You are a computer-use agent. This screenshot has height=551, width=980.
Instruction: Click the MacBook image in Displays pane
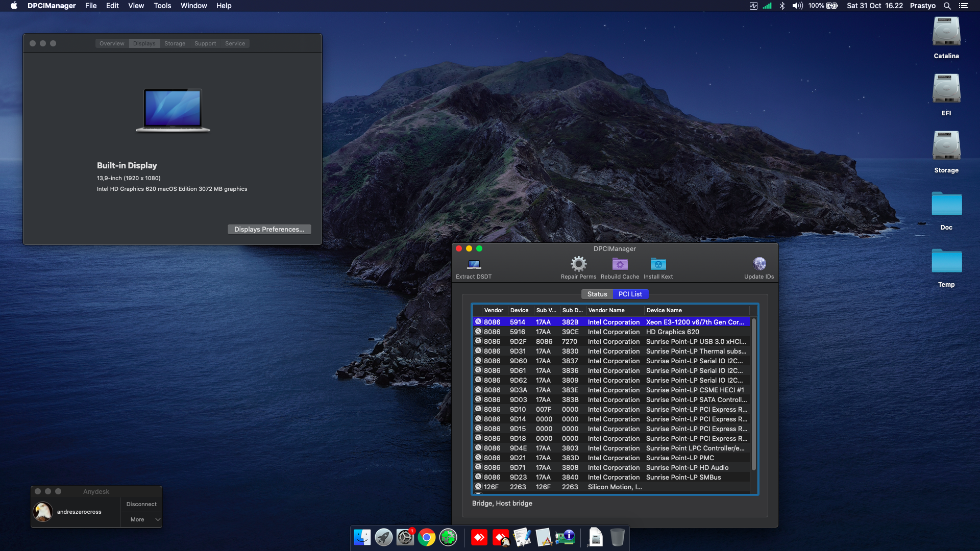tap(173, 110)
